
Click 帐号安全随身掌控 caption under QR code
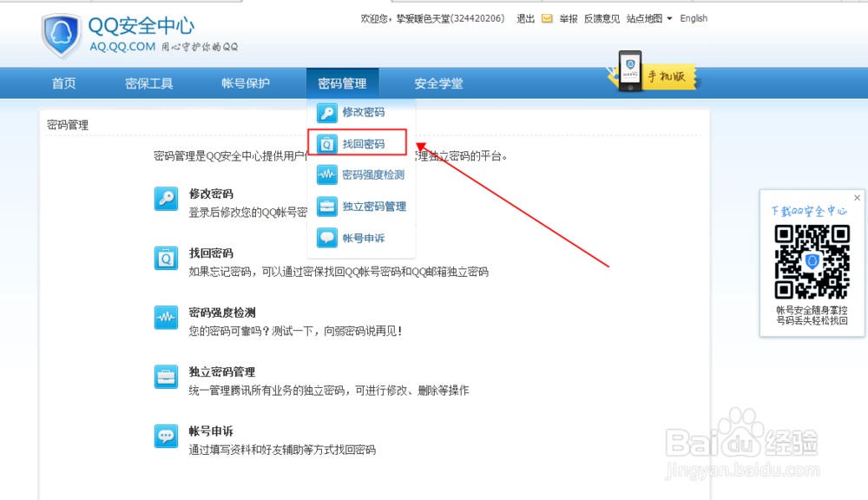click(812, 310)
